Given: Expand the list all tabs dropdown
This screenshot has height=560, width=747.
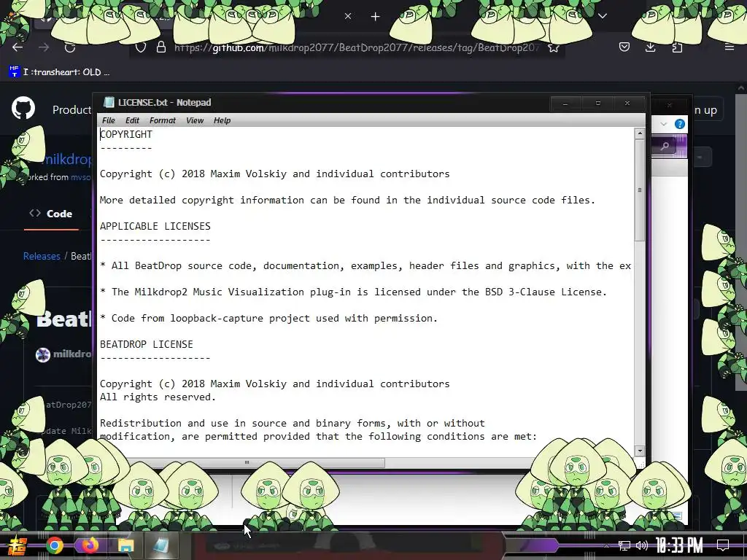Looking at the screenshot, I should pyautogui.click(x=603, y=16).
